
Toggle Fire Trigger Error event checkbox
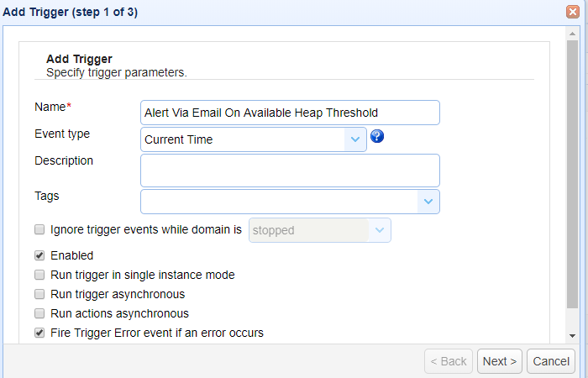click(39, 333)
